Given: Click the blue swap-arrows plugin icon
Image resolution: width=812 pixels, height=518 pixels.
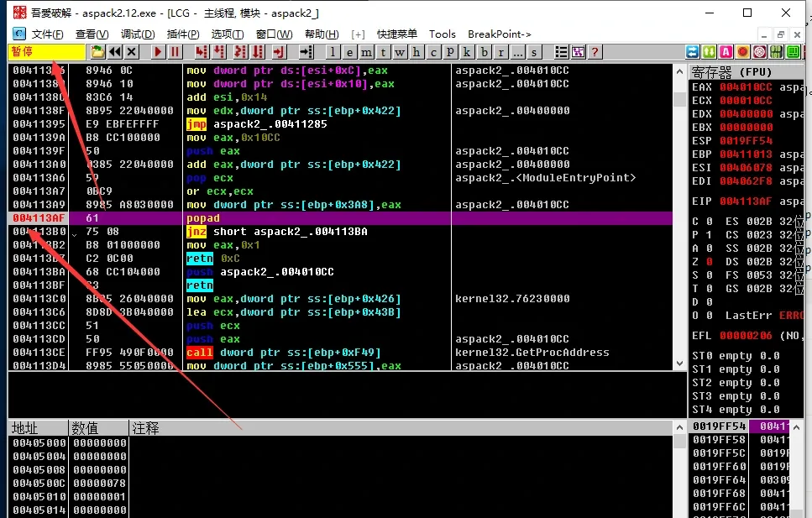Looking at the screenshot, I should click(x=693, y=52).
